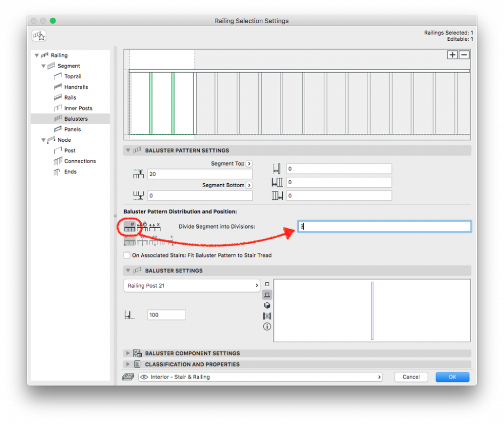Click the pattern right offset icon
The height and width of the screenshot is (424, 504).
click(277, 195)
